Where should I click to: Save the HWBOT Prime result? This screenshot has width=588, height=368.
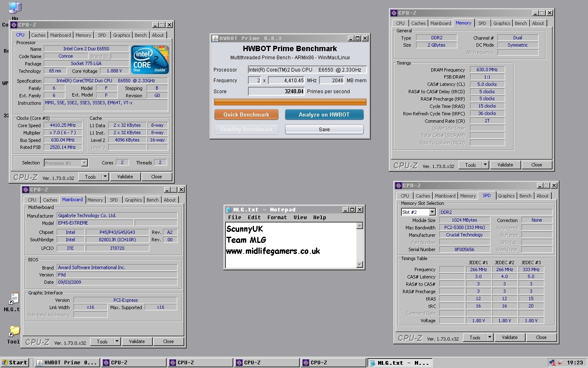tap(324, 129)
